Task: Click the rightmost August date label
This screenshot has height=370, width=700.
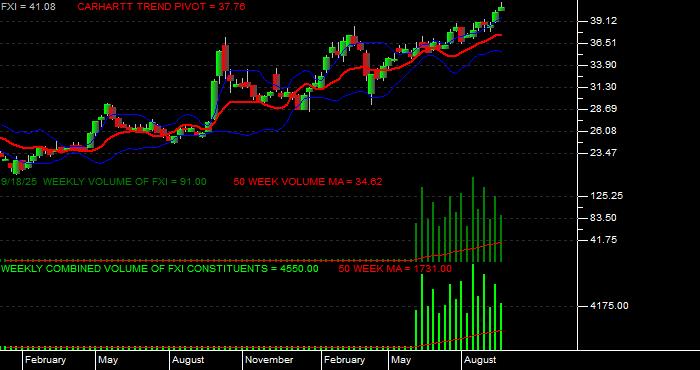Action: click(480, 360)
